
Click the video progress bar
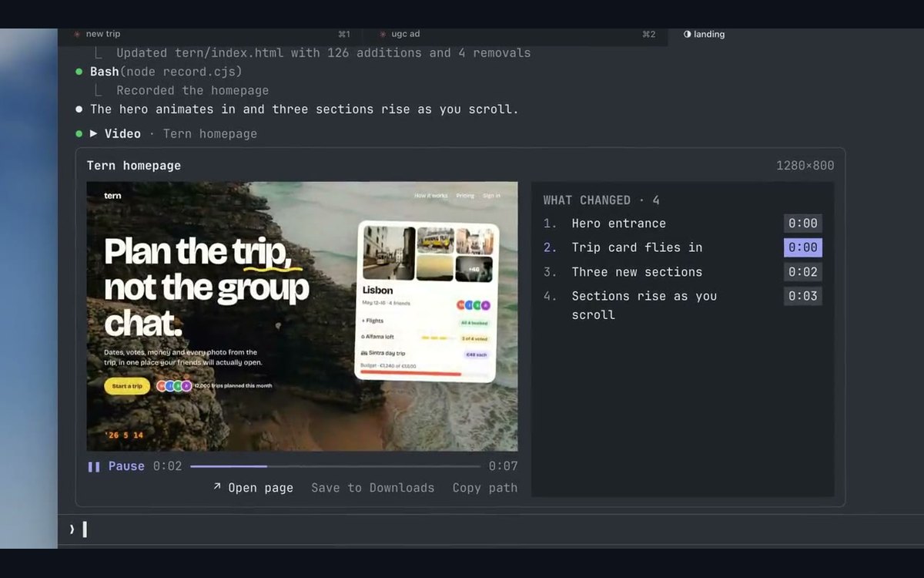pyautogui.click(x=335, y=466)
